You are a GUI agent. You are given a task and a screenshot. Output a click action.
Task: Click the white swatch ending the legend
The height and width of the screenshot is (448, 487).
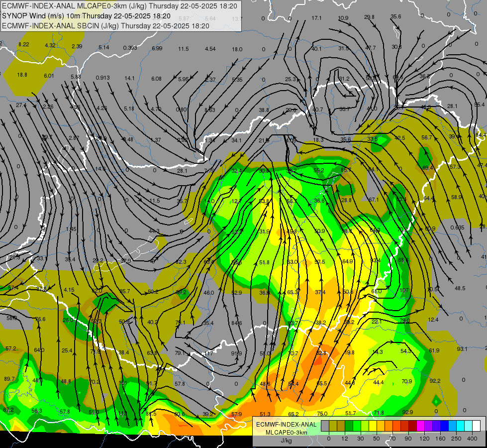pos(477,426)
